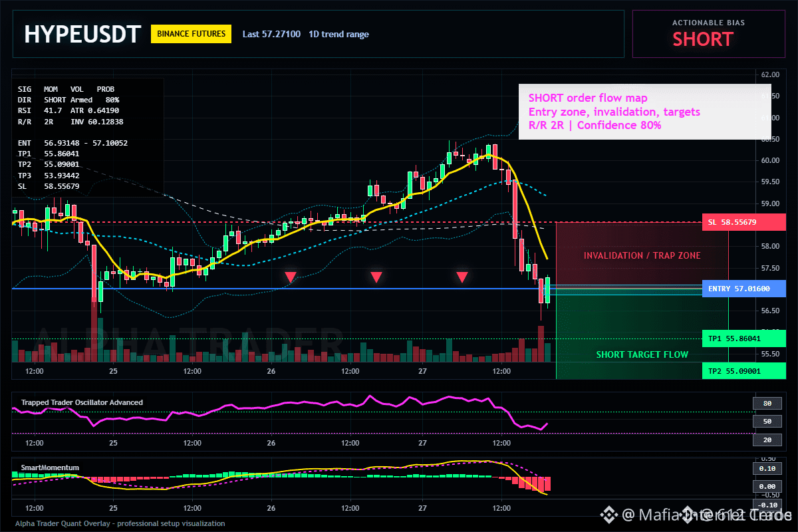Select the HYPEUSDT symbol title
The width and height of the screenshot is (798, 532).
[82, 34]
